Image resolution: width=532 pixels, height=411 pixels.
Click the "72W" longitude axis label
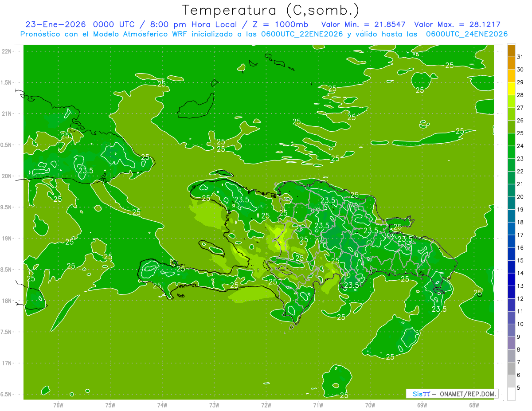(x=266, y=405)
